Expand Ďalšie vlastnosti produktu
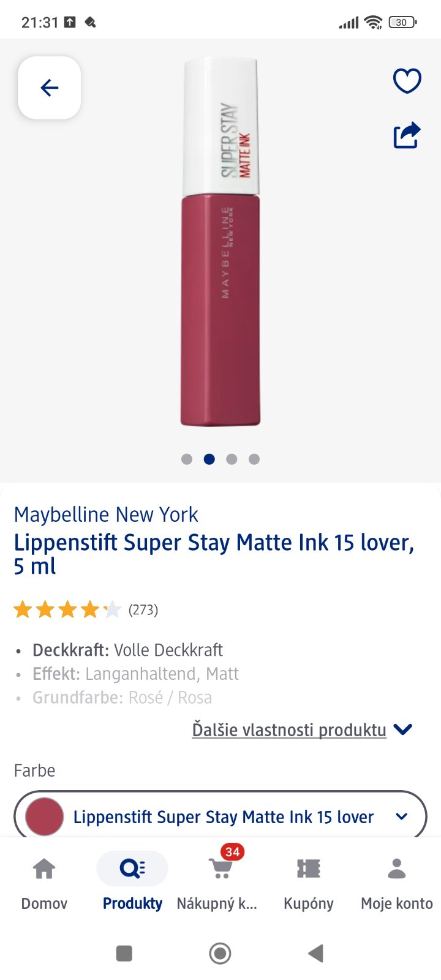The width and height of the screenshot is (441, 980). (x=289, y=729)
